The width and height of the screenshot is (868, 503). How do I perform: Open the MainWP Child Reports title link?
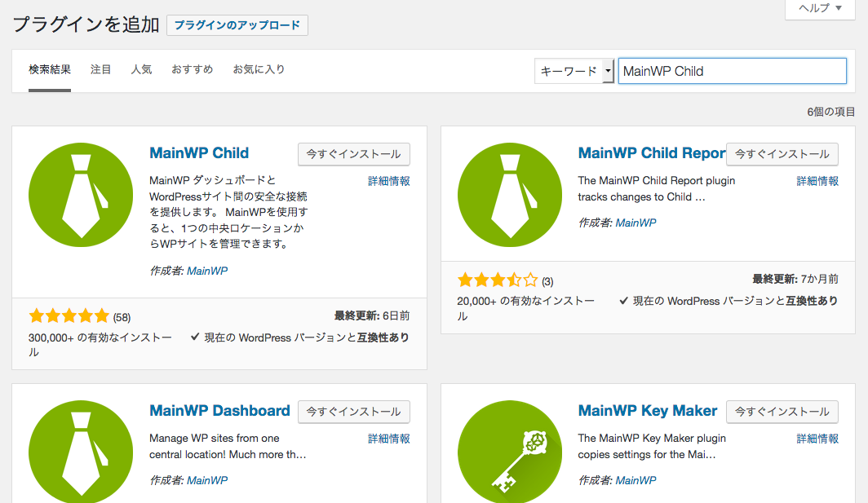652,153
